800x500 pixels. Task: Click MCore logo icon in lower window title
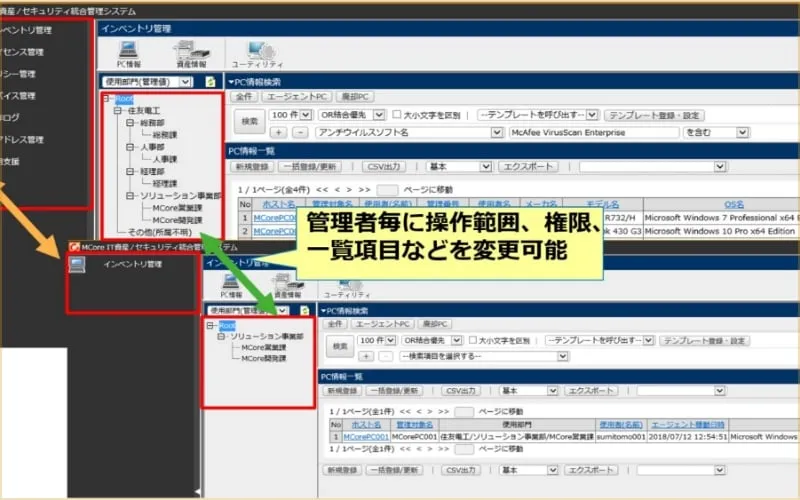pyautogui.click(x=74, y=247)
